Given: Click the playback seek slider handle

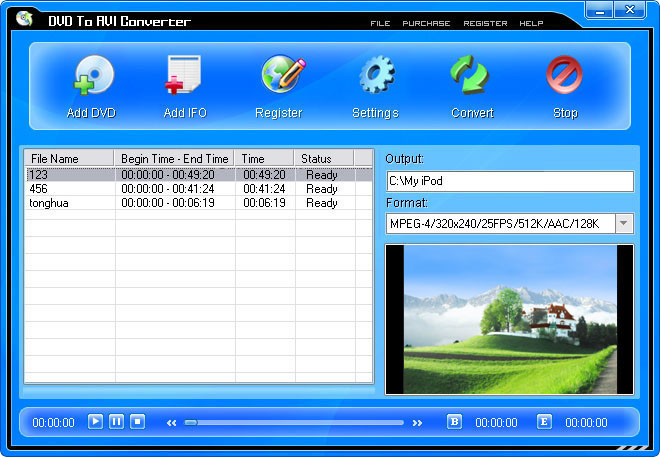Looking at the screenshot, I should click(x=191, y=422).
